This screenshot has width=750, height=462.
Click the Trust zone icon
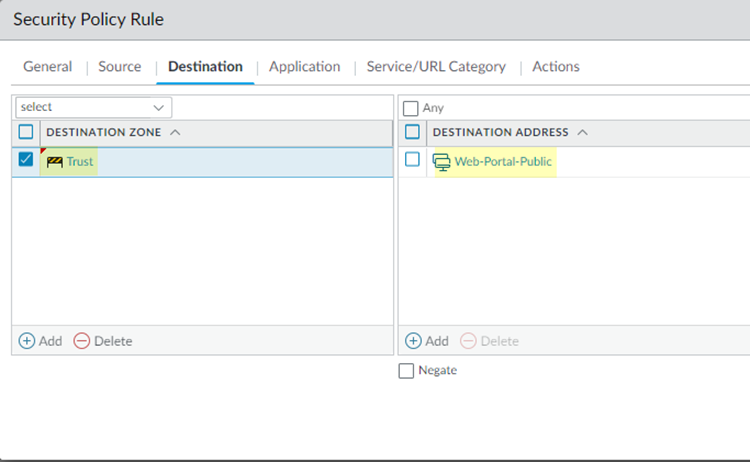[54, 161]
